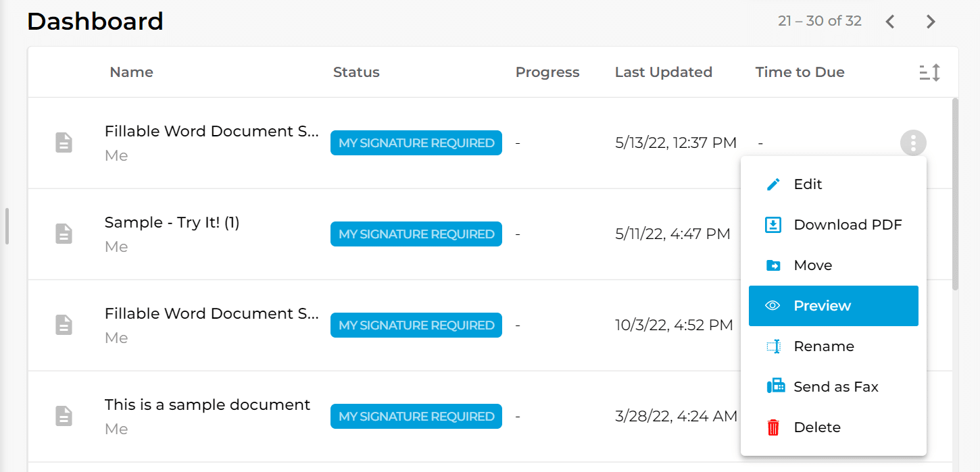This screenshot has width=980, height=472.
Task: Click the Move folder icon
Action: [774, 265]
